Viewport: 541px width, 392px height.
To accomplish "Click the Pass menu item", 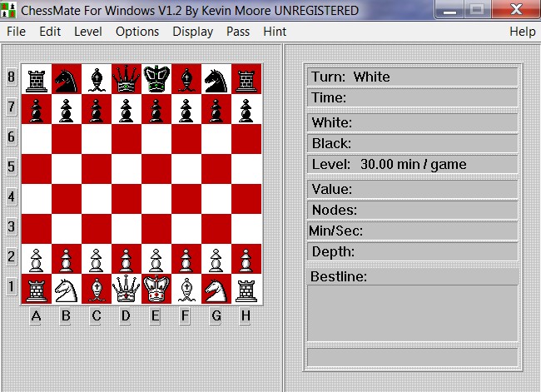I will 238,32.
